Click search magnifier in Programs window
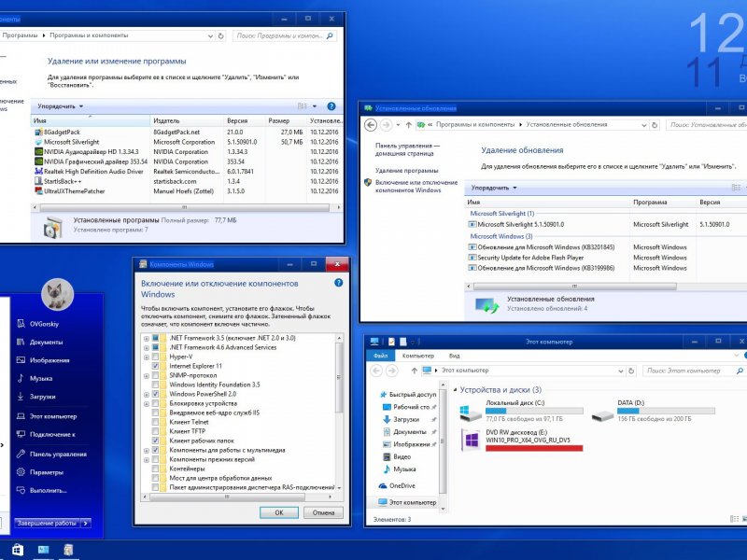Image resolution: width=747 pixels, height=560 pixels. pos(330,35)
